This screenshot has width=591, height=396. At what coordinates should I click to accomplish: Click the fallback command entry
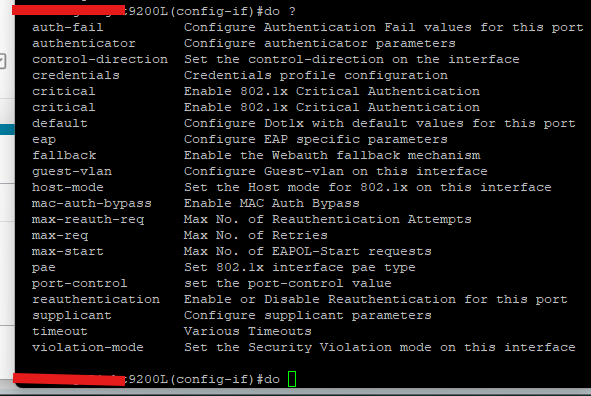coord(64,155)
